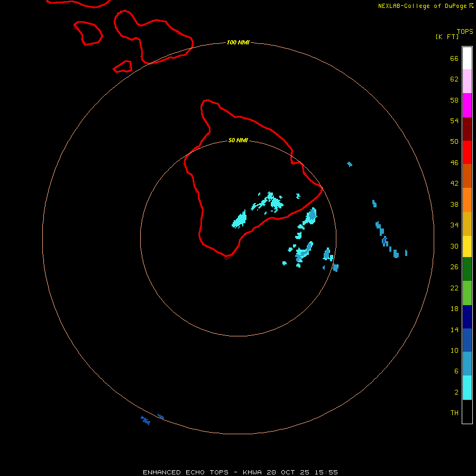This screenshot has height=476, width=476.
Task: Click the light green 26 K FT swatch
Action: pos(467,293)
